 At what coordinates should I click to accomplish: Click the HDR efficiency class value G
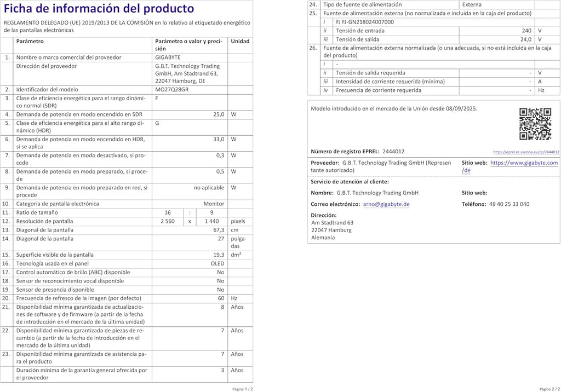(157, 123)
